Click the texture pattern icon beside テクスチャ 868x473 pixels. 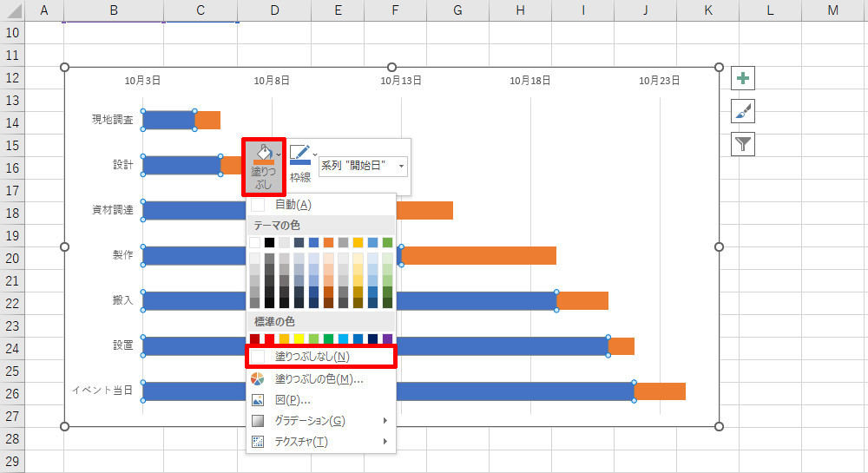coord(258,442)
